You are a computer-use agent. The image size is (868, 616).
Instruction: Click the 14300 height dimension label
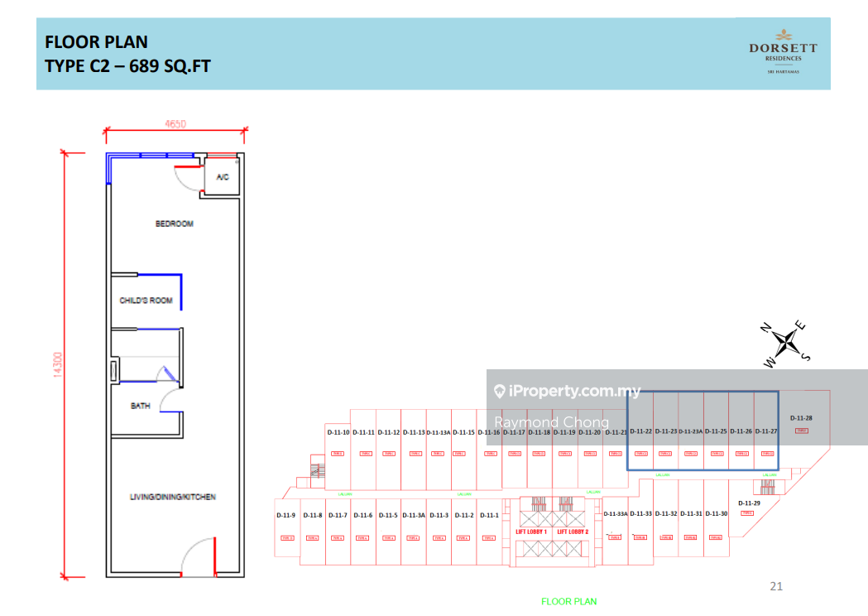pos(58,365)
